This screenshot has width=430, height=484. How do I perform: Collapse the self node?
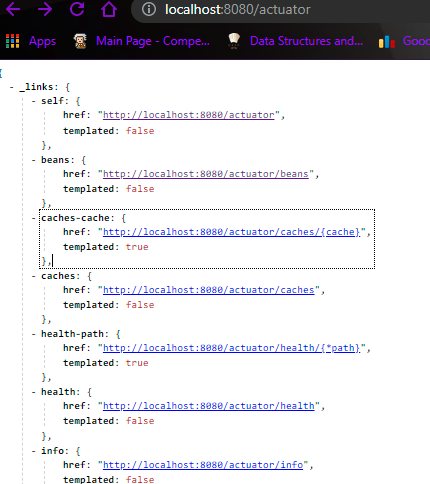(x=34, y=101)
